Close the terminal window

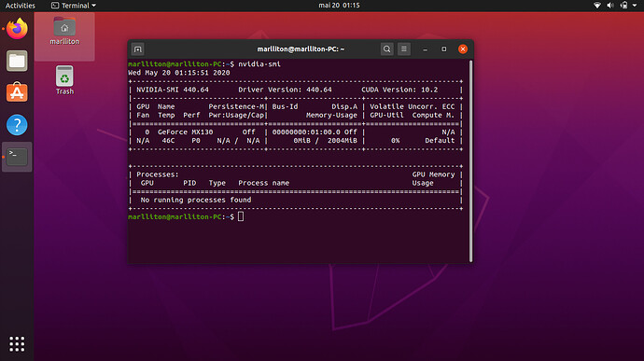point(463,49)
